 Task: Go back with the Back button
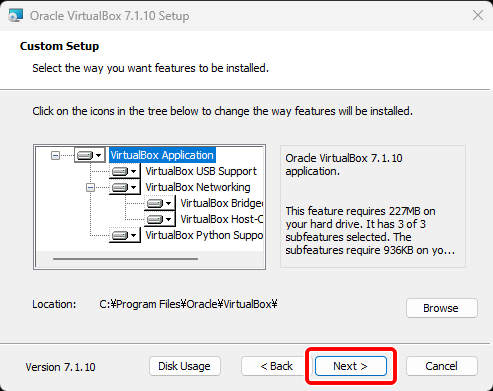[276, 366]
